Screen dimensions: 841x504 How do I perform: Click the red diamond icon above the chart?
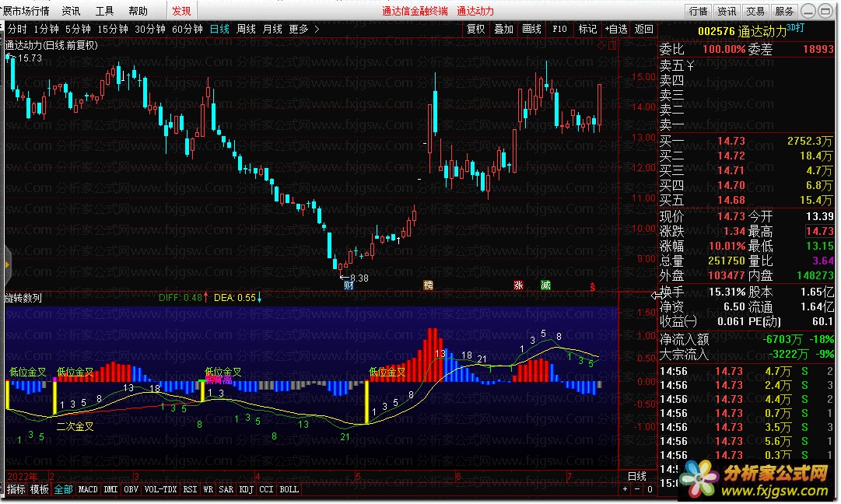601,46
